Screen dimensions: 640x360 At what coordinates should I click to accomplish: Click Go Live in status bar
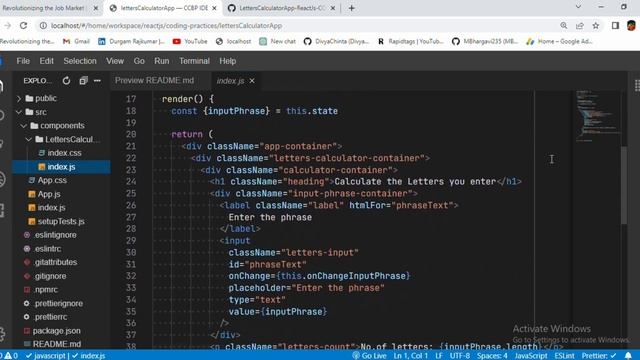coord(369,356)
